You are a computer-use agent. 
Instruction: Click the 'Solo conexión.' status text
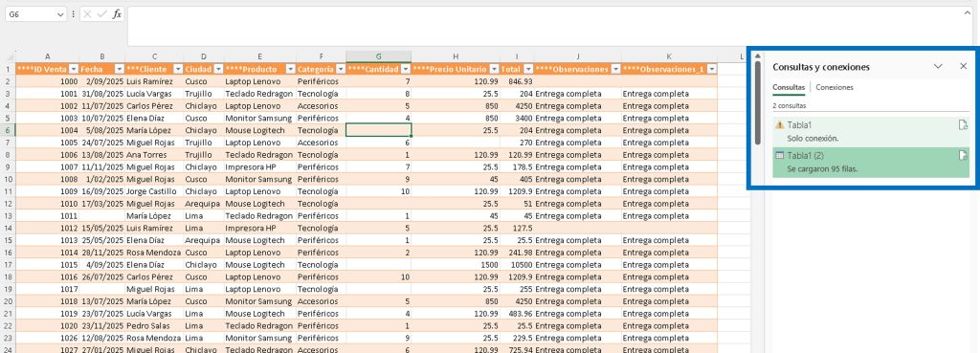[813, 138]
